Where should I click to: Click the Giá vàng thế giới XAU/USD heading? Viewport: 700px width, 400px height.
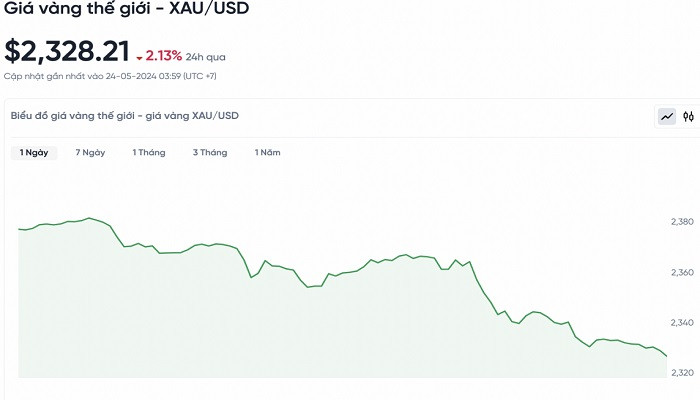pyautogui.click(x=126, y=9)
